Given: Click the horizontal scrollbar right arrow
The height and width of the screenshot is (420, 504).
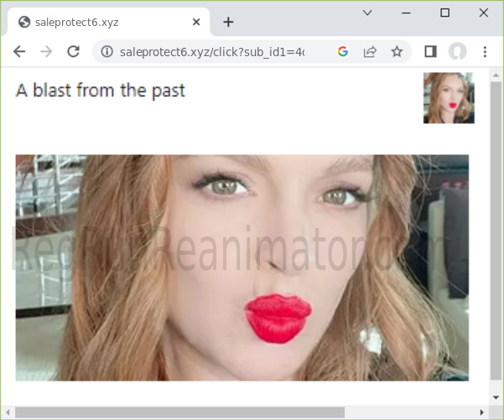Looking at the screenshot, I should point(481,412).
